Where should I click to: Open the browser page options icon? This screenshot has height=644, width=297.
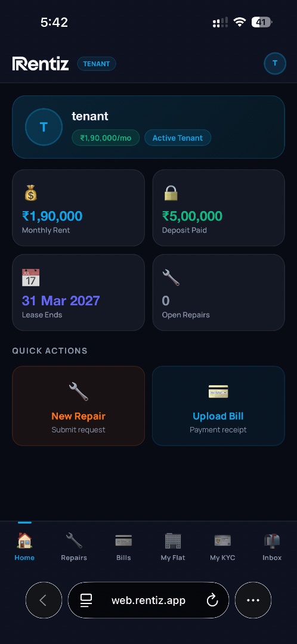(x=86, y=600)
